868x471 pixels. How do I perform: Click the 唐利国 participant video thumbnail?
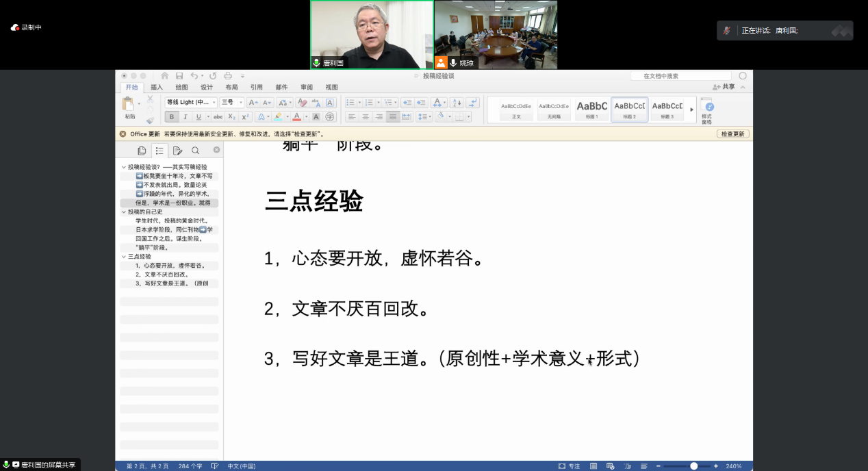pos(372,34)
